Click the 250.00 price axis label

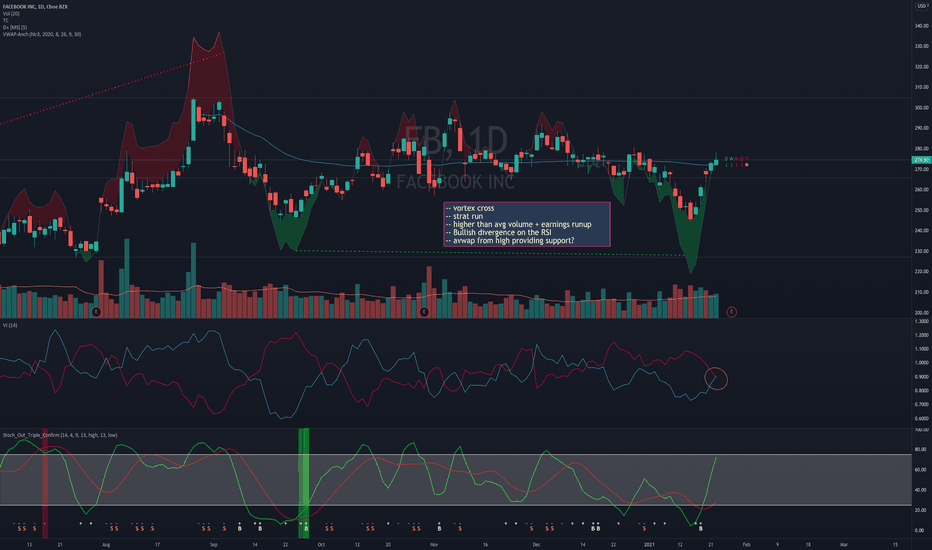point(922,210)
